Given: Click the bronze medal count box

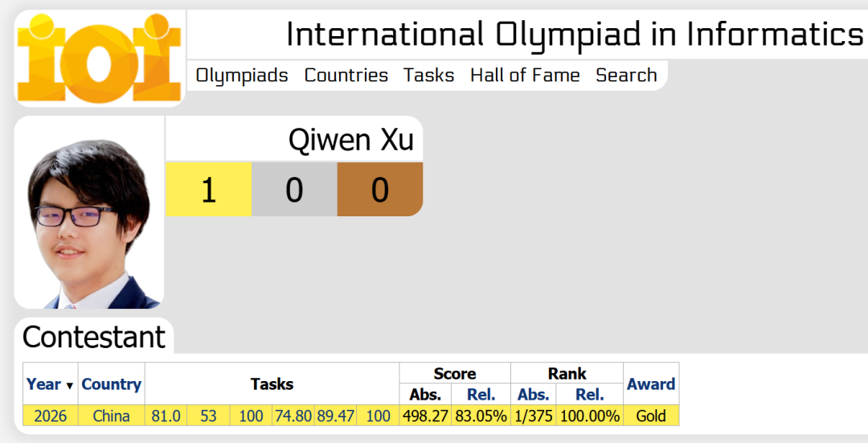Looking at the screenshot, I should tap(379, 190).
